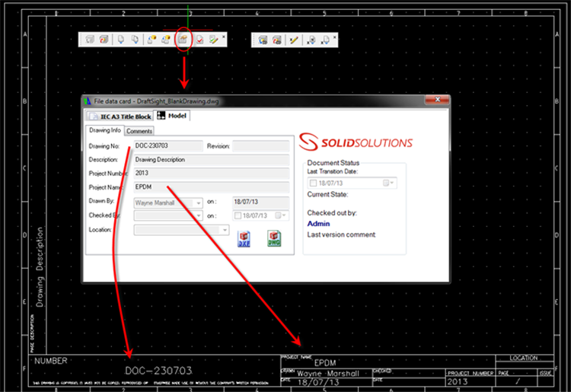
Task: Click the last icon in the right floating toolbar
Action: point(325,40)
